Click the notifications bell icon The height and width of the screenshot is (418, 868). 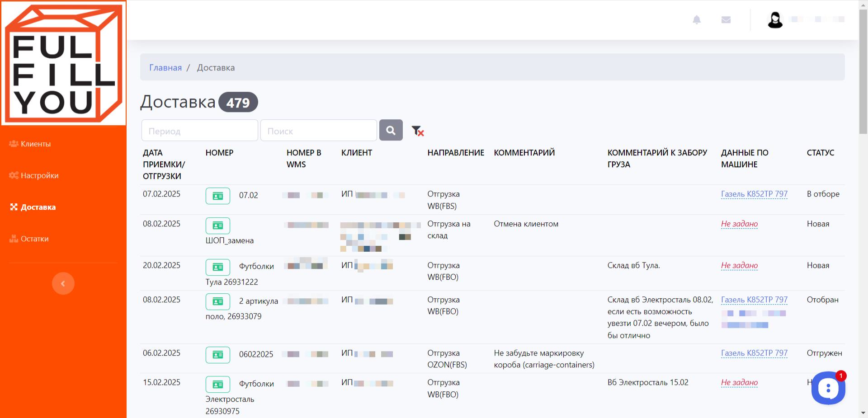697,20
